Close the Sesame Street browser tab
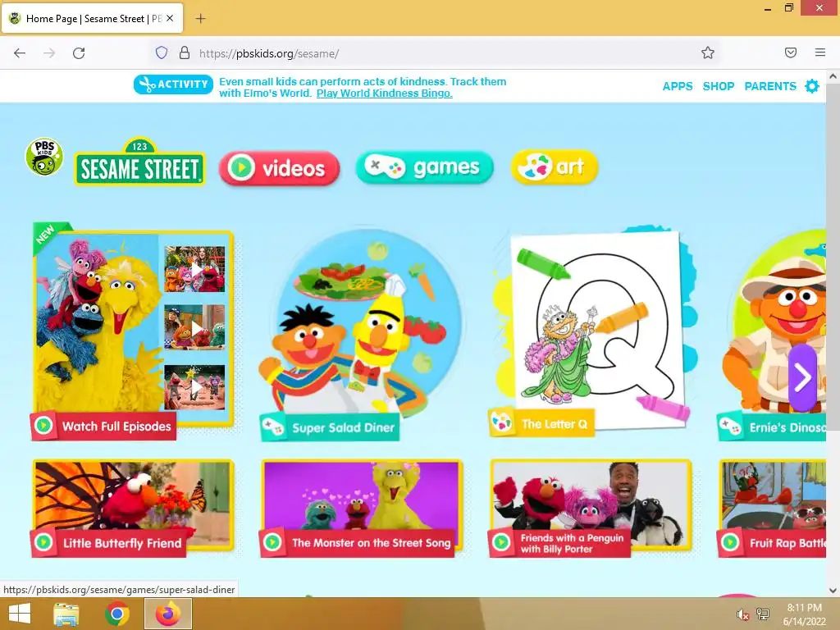 [x=170, y=18]
